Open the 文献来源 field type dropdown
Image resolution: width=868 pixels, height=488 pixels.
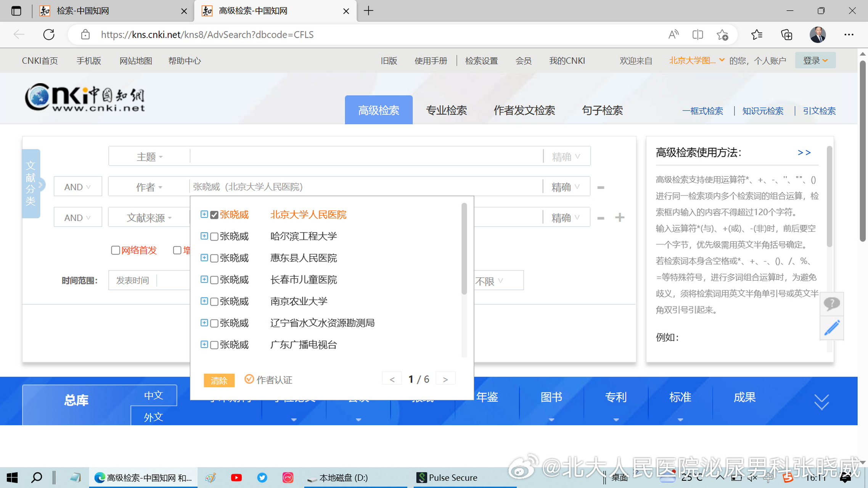point(149,218)
